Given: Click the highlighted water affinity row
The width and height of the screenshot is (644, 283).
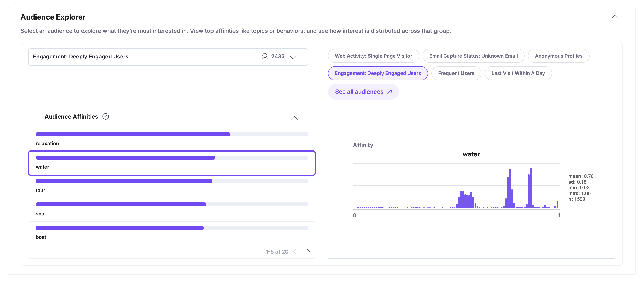Looking at the screenshot, I should tap(172, 163).
